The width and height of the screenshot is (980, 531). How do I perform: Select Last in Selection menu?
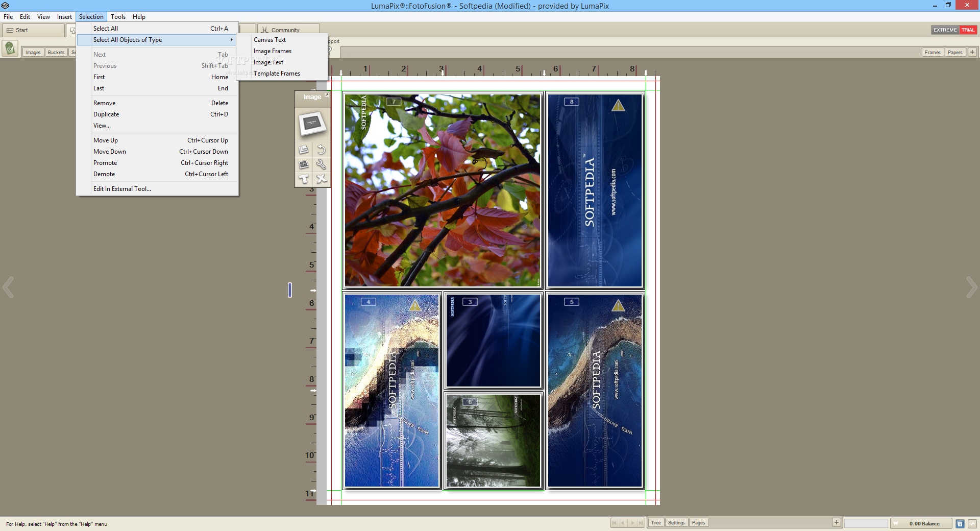click(x=157, y=88)
